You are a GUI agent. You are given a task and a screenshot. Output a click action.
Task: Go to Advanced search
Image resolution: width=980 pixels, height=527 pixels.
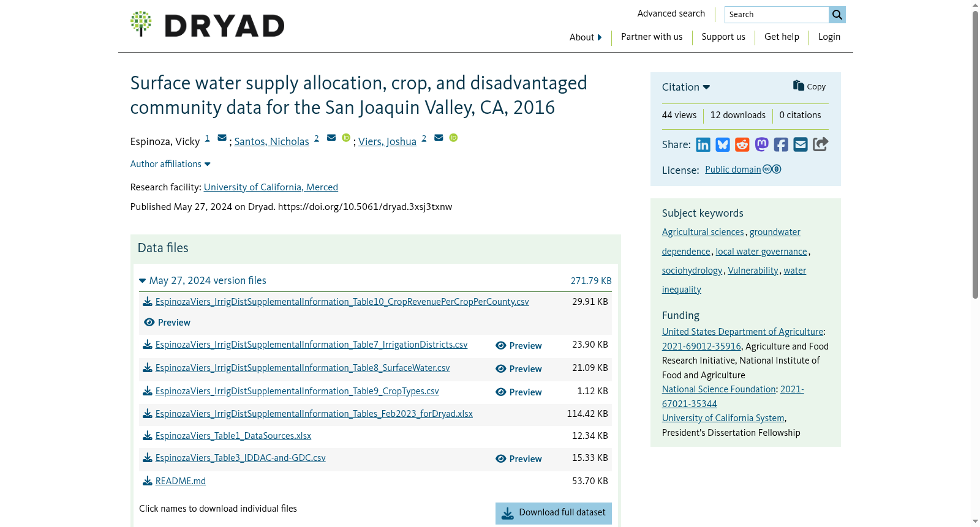[x=671, y=13]
